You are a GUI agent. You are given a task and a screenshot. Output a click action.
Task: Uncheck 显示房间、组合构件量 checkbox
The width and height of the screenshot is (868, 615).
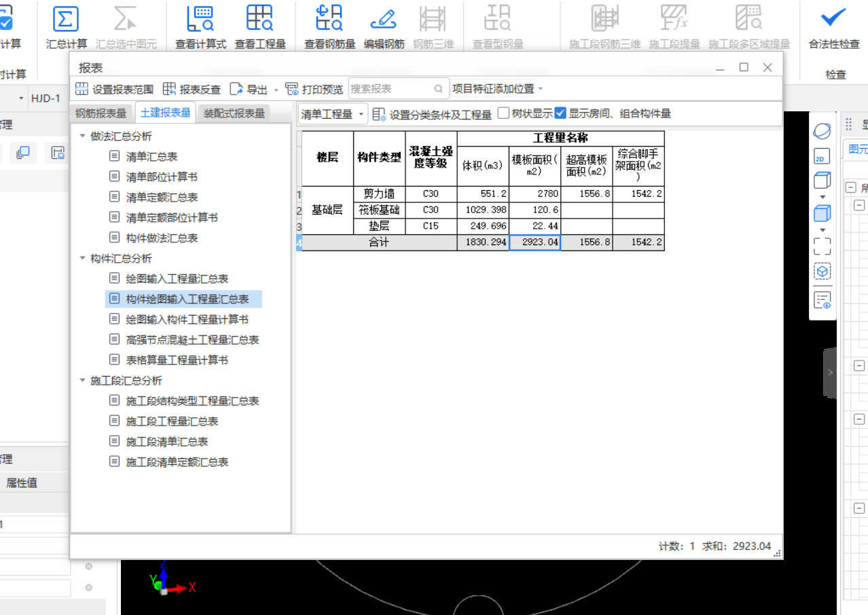click(x=560, y=113)
